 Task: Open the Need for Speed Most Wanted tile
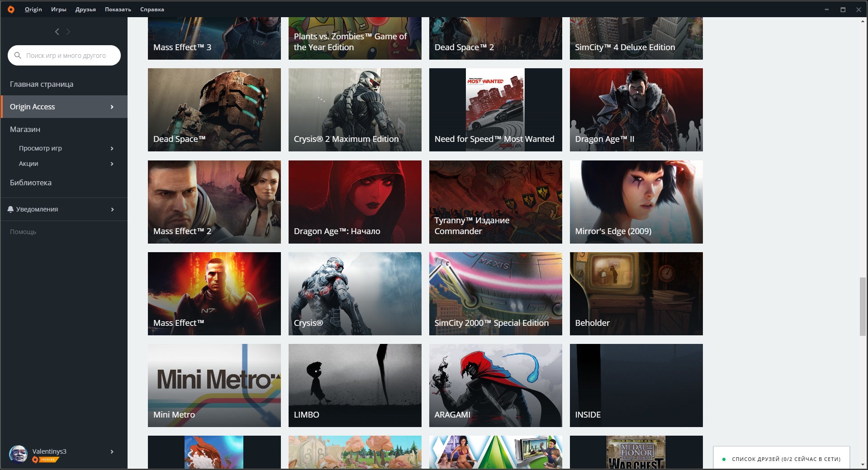coord(496,110)
